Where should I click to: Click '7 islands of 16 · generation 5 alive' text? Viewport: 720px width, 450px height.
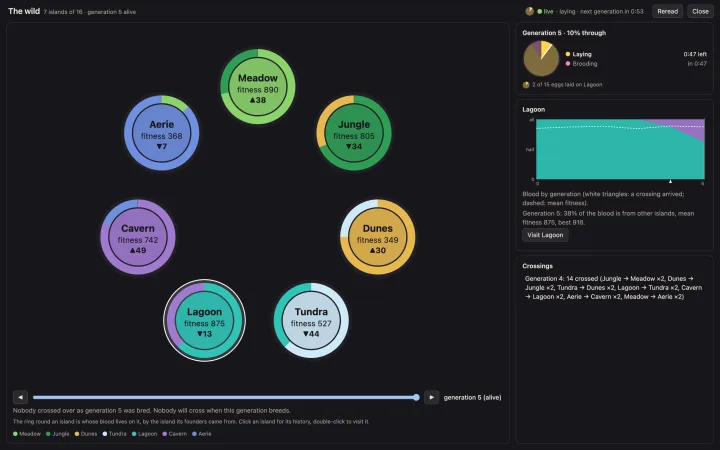point(90,12)
